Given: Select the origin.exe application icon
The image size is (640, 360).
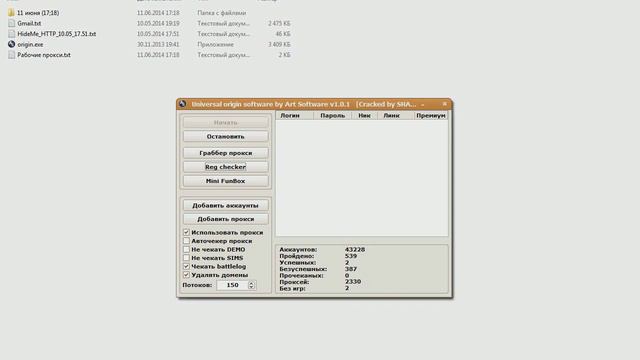Looking at the screenshot, I should pyautogui.click(x=11, y=44).
